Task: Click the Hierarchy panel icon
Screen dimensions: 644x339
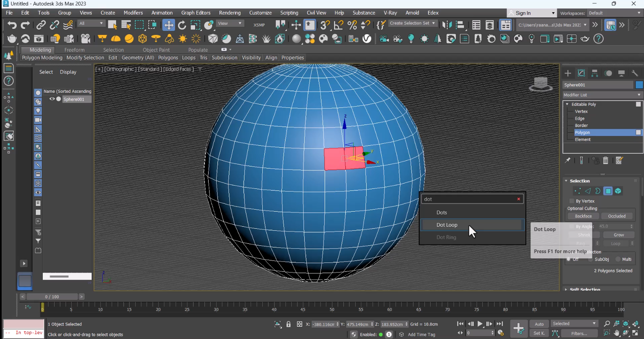Action: click(x=595, y=73)
